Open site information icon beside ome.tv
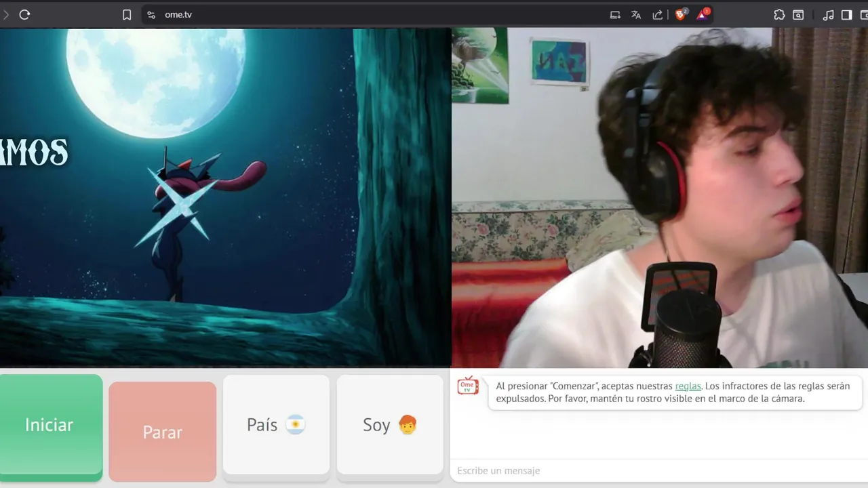868x488 pixels. (151, 14)
